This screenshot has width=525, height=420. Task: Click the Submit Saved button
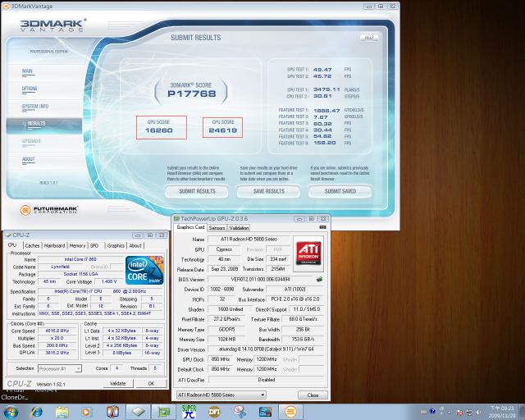point(340,192)
